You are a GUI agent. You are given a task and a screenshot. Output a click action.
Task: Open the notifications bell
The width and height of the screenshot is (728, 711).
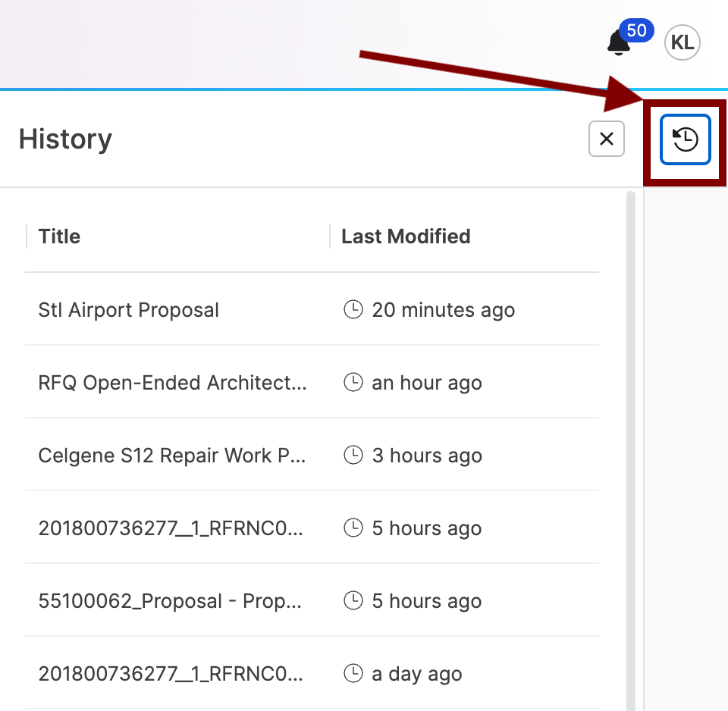pyautogui.click(x=619, y=42)
